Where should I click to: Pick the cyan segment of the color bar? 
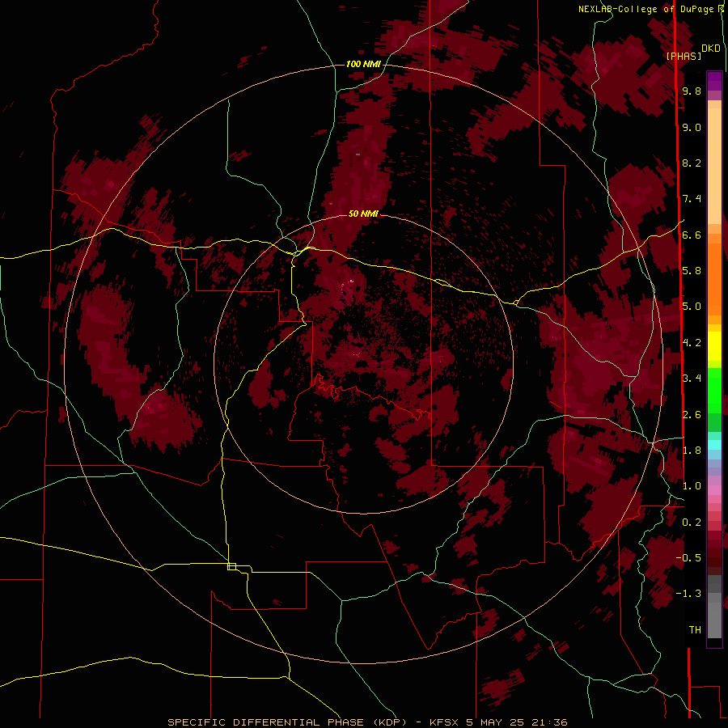(x=714, y=444)
